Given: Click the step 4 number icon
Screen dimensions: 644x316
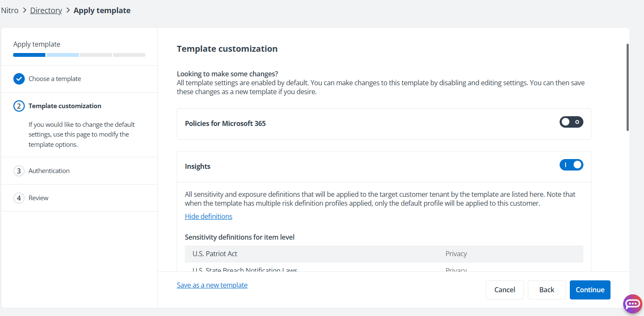Looking at the screenshot, I should coord(19,198).
